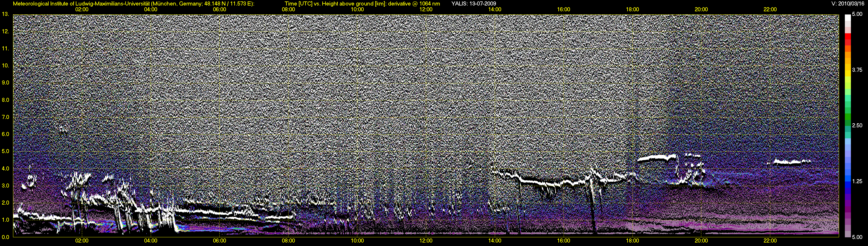Image resolution: width=868 pixels, height=246 pixels.
Task: Click the 4.0 km height axis label
Action: click(x=5, y=168)
